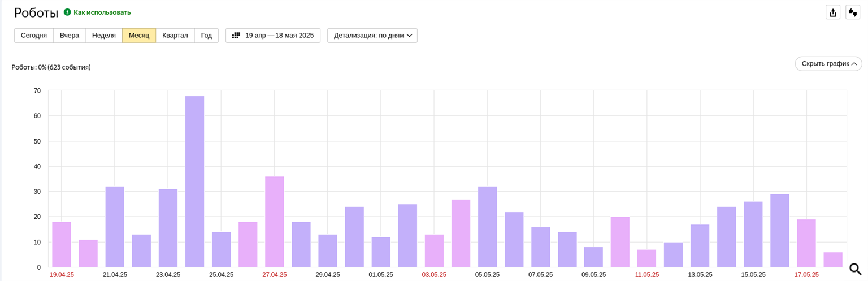Click the green info icon beside Роботы

point(67,12)
